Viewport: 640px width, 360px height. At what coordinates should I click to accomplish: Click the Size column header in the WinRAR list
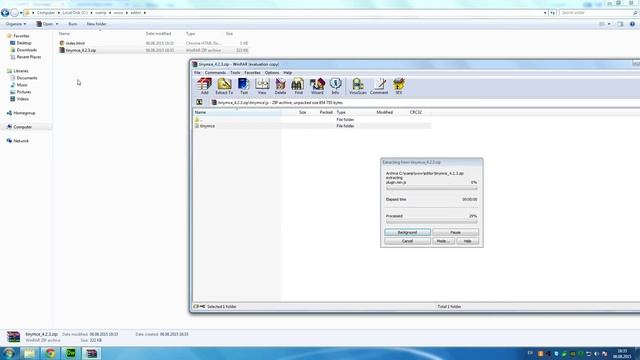[x=302, y=112]
